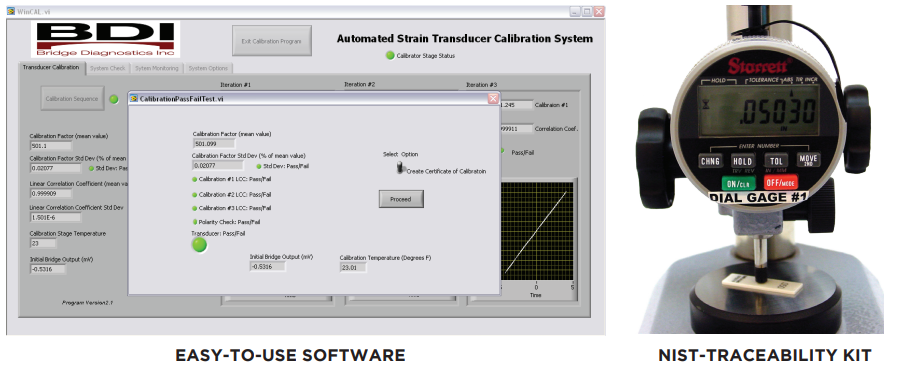
Task: Click the Calibration #3 LCC indicator light
Action: tap(195, 208)
